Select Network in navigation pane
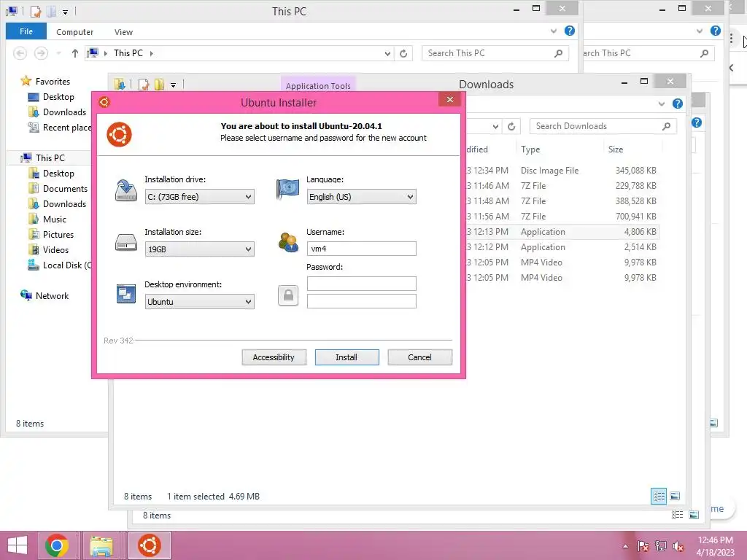The height and width of the screenshot is (560, 747). click(52, 296)
